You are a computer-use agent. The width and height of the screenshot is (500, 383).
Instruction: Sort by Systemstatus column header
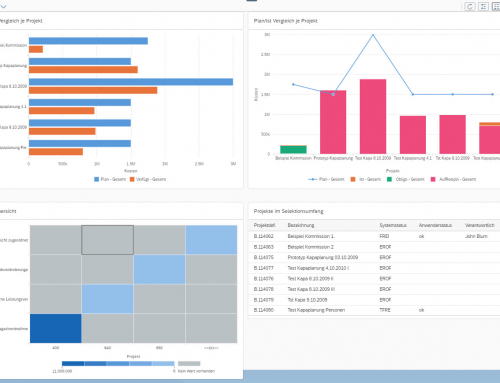[393, 225]
